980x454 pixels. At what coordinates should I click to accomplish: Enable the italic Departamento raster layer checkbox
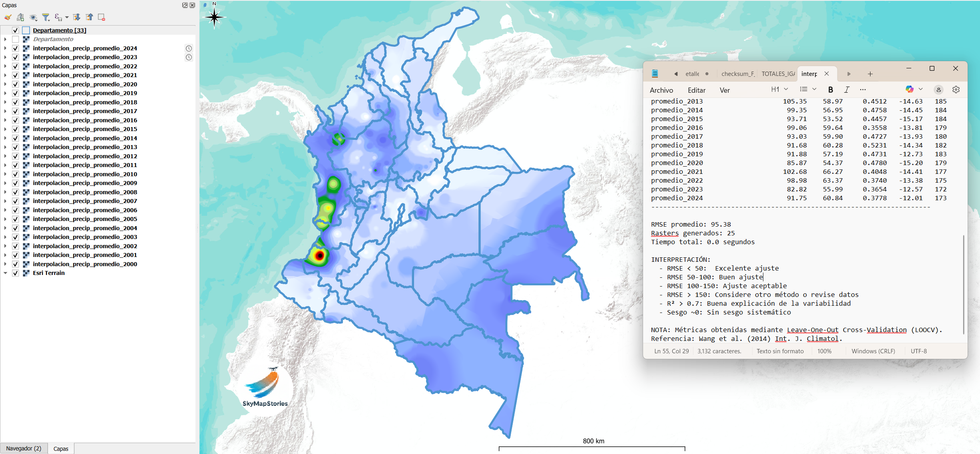(x=15, y=39)
